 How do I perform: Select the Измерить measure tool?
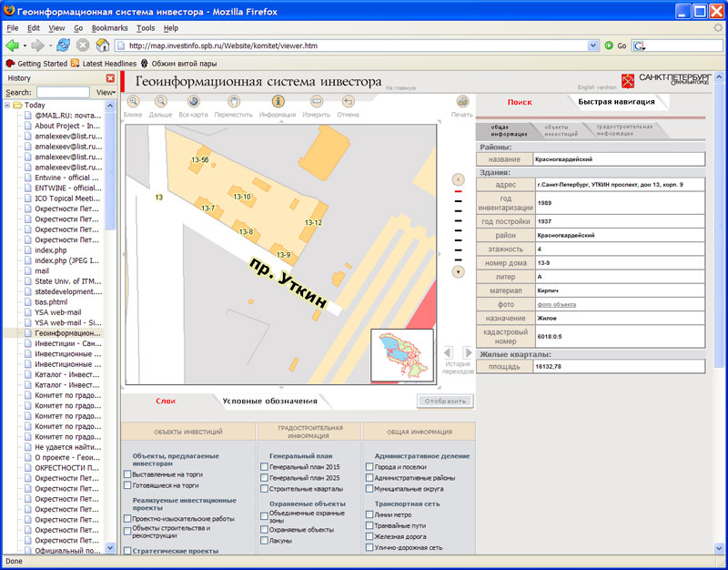(x=316, y=103)
